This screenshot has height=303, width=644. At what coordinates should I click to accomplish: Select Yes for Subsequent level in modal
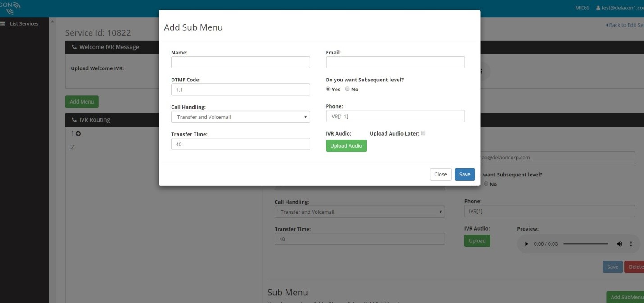tap(328, 89)
